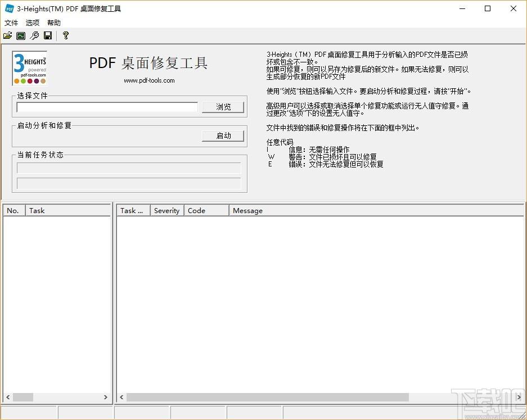Image resolution: width=527 pixels, height=420 pixels.
Task: Click the No. column header
Action: [x=14, y=211]
